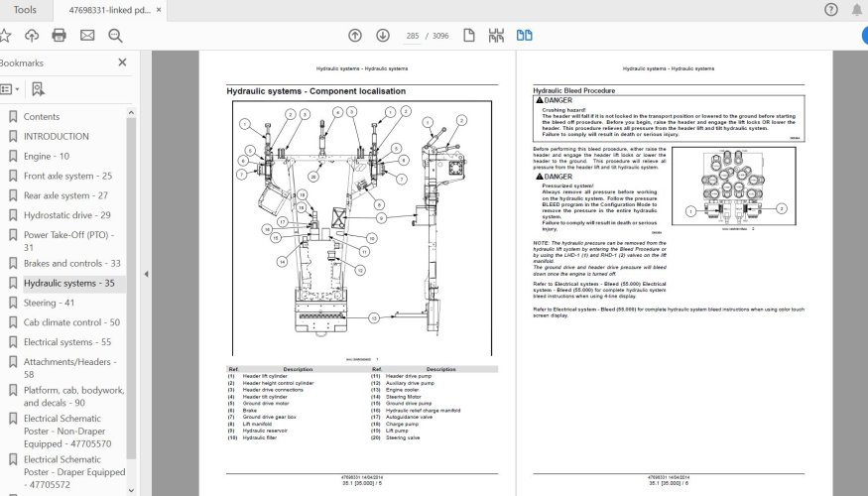Open the find text magnifier tool

(x=115, y=36)
